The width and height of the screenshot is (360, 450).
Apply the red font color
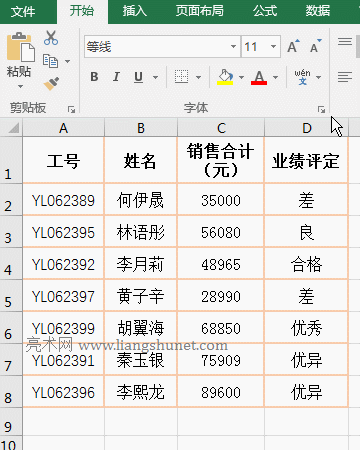259,77
